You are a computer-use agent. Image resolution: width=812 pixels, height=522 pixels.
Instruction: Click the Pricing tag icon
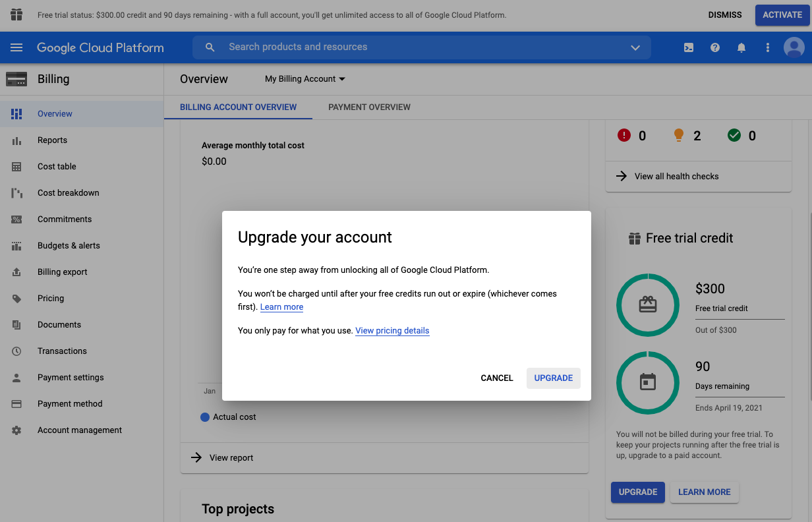pos(16,299)
